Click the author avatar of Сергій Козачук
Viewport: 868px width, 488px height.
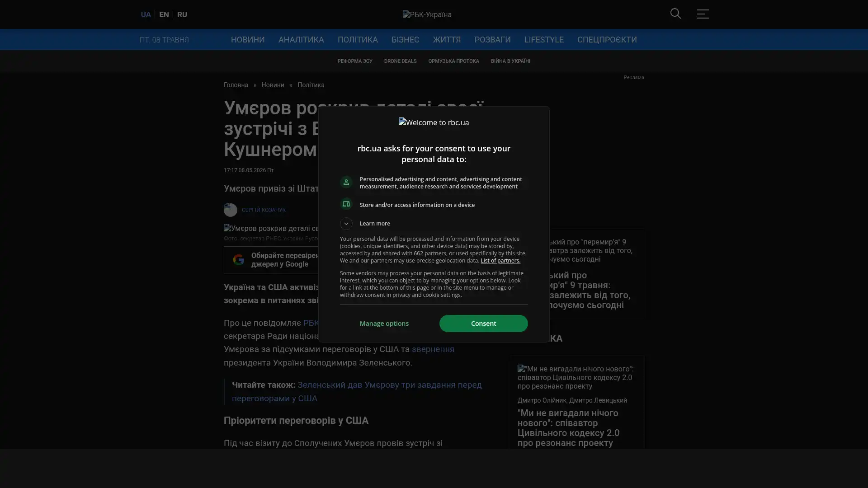pyautogui.click(x=231, y=210)
